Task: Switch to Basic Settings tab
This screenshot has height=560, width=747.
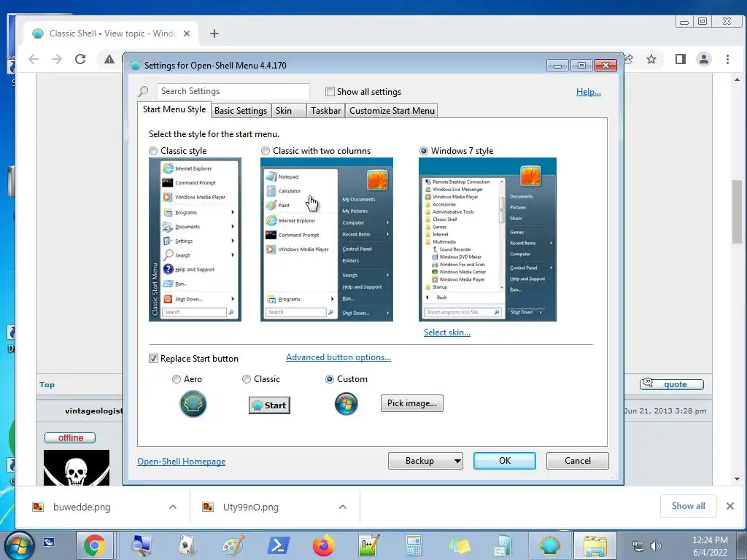Action: 241,111
